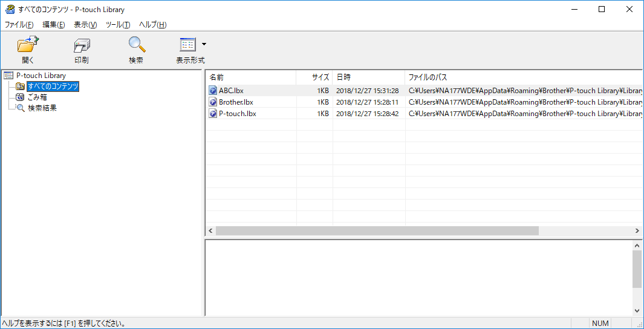
Task: Sort by the 日時 column header
Action: [x=368, y=77]
